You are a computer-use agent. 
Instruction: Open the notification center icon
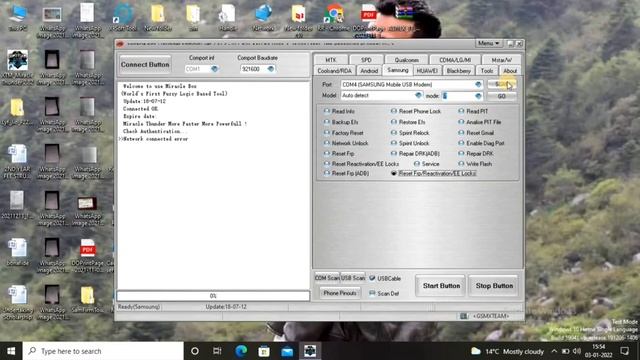624,351
